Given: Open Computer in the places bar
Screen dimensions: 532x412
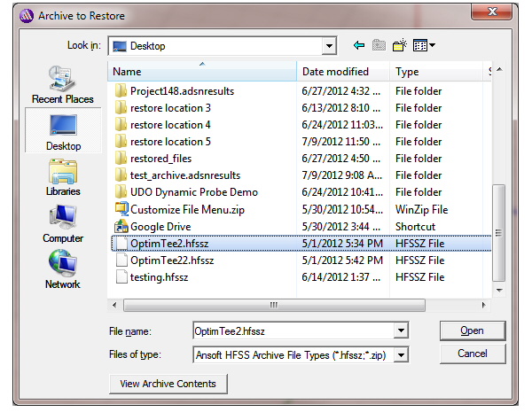Looking at the screenshot, I should click(x=63, y=223).
